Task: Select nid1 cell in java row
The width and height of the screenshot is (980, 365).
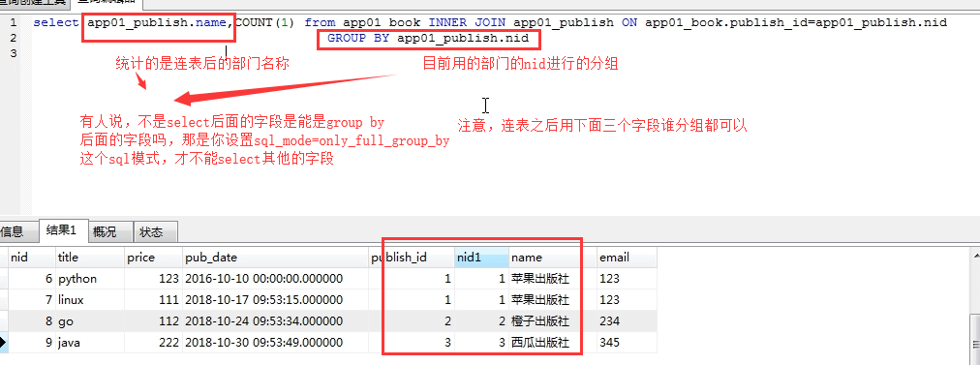Action: pyautogui.click(x=481, y=343)
